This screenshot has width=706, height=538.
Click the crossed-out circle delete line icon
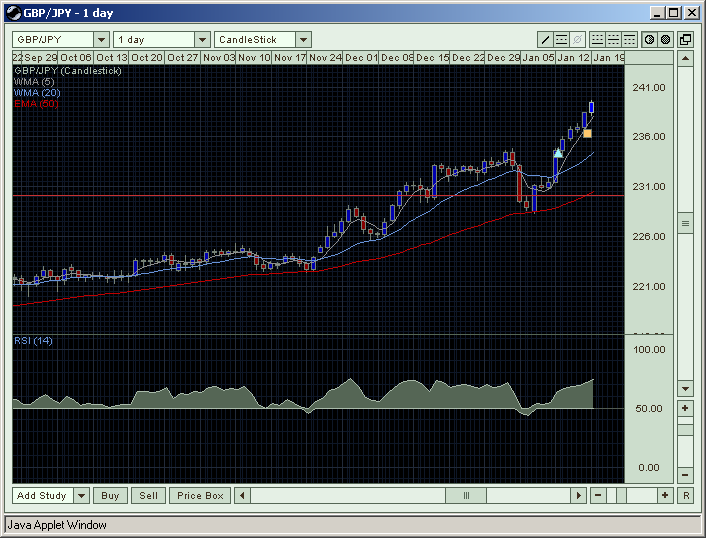(x=577, y=40)
